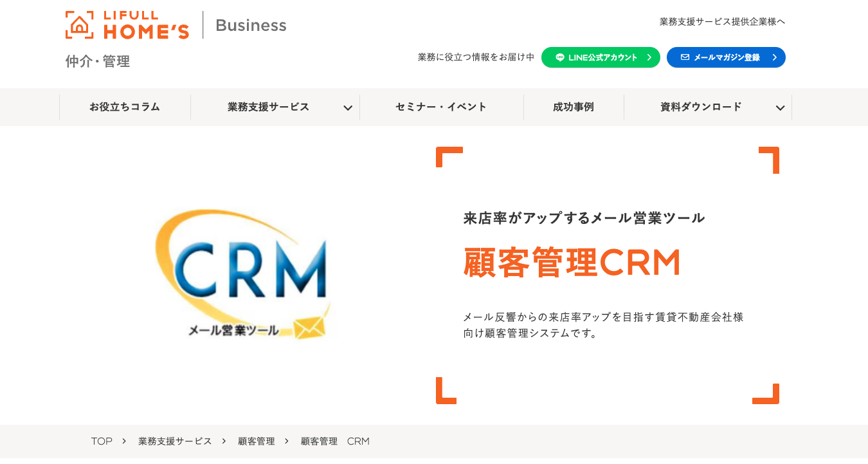Click the breadcrumb chevron after TOP
Viewport: 868px width, 464px height.
[x=124, y=441]
